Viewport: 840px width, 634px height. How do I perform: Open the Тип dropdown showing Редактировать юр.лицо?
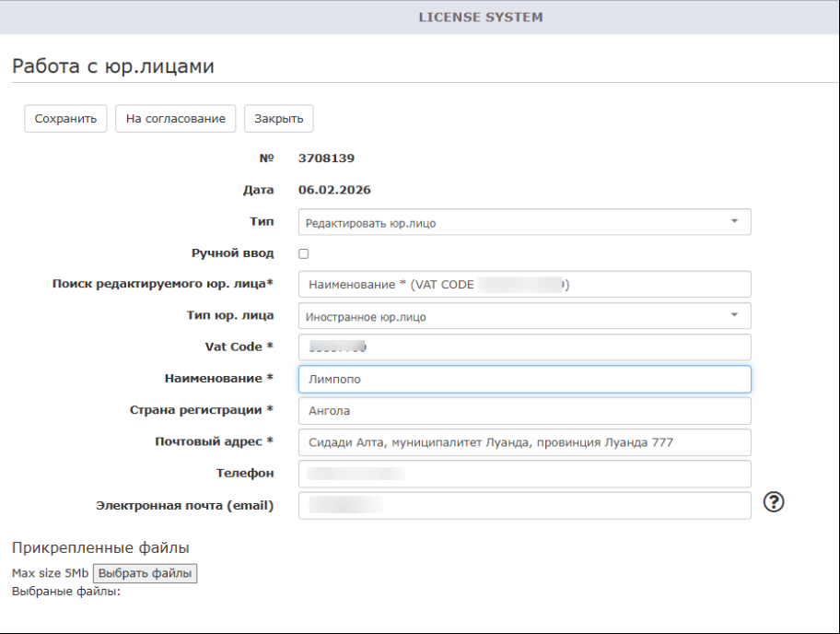tap(524, 222)
